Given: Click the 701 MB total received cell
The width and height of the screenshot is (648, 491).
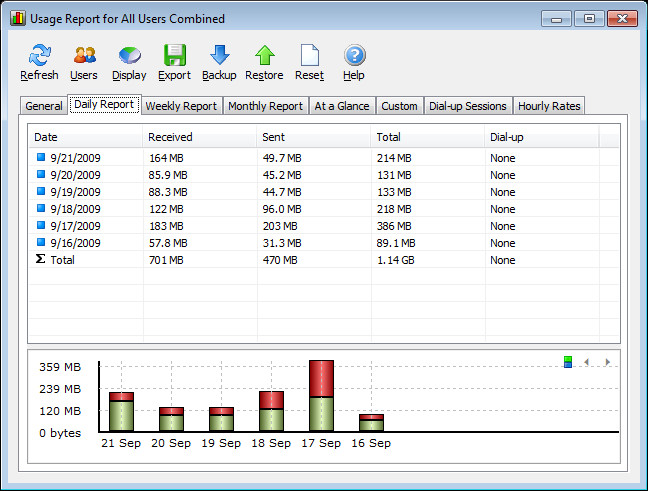Looking at the screenshot, I should point(166,260).
